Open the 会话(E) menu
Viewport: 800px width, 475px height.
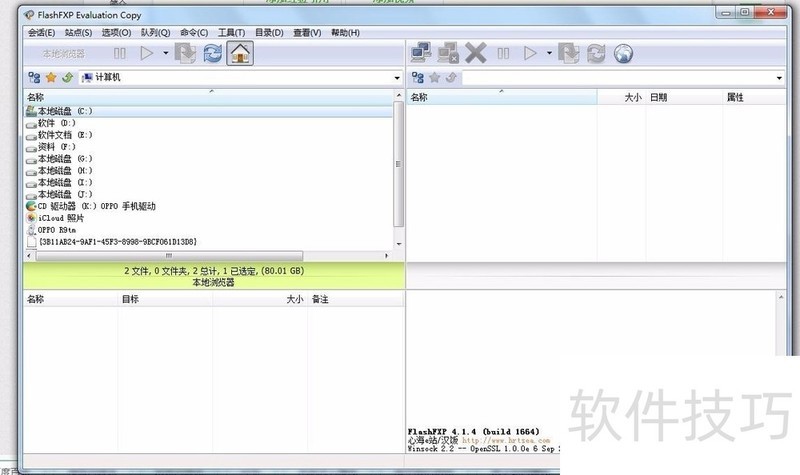[41, 33]
